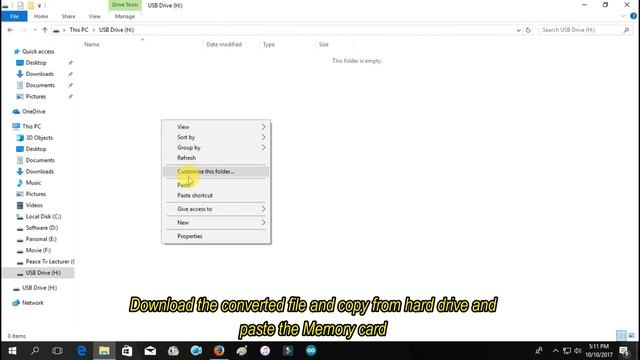
Task: Open iTunes from the taskbar
Action: coord(265,351)
